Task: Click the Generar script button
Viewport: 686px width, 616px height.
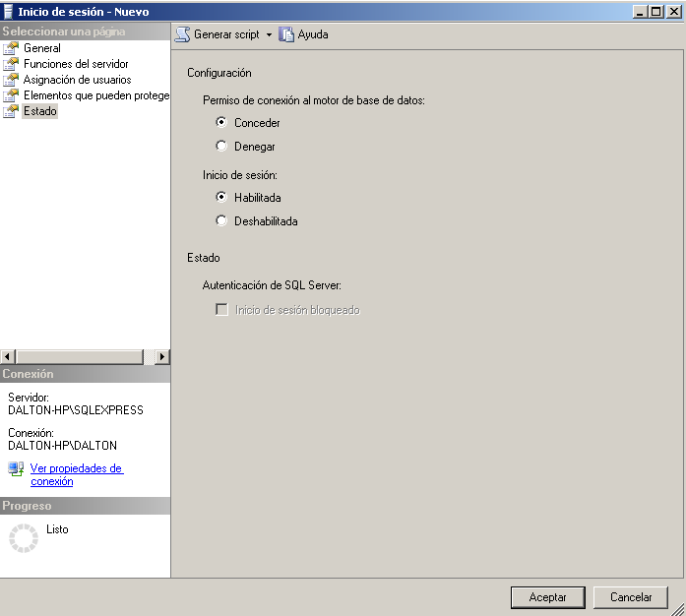Action: click(218, 34)
